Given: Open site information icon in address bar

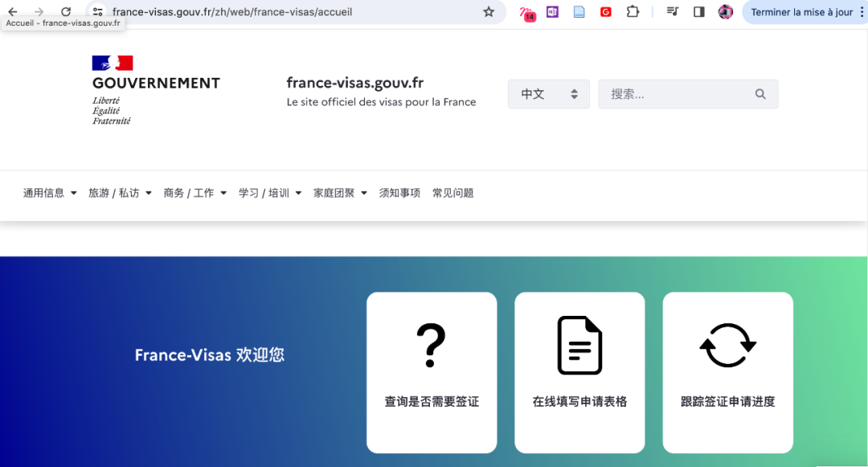Looking at the screenshot, I should (97, 11).
